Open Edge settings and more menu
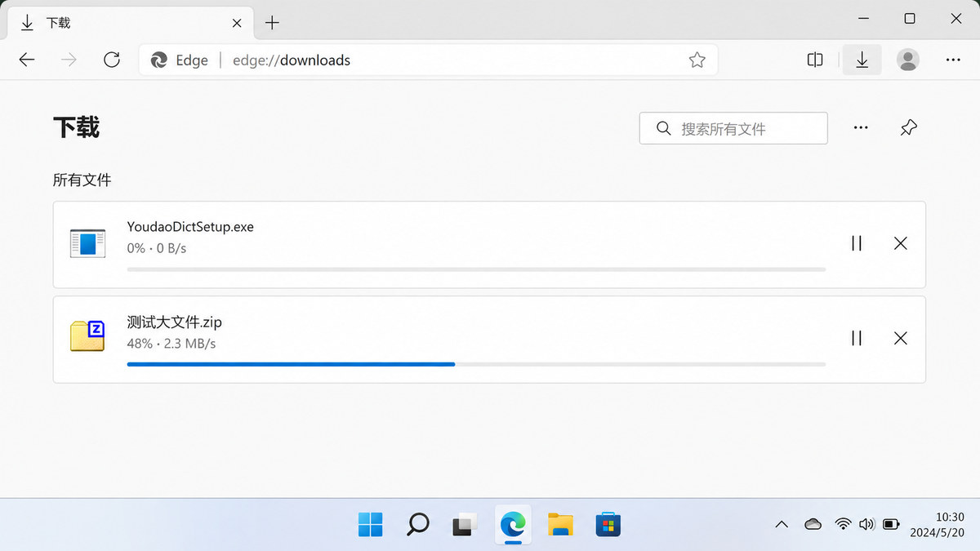Viewport: 980px width, 551px height. 953,60
